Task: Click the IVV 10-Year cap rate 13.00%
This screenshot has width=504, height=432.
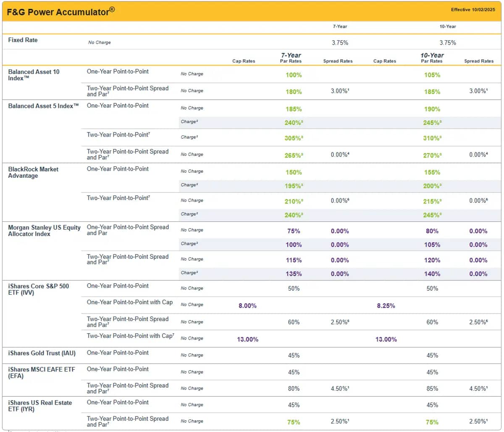Action: (x=386, y=339)
